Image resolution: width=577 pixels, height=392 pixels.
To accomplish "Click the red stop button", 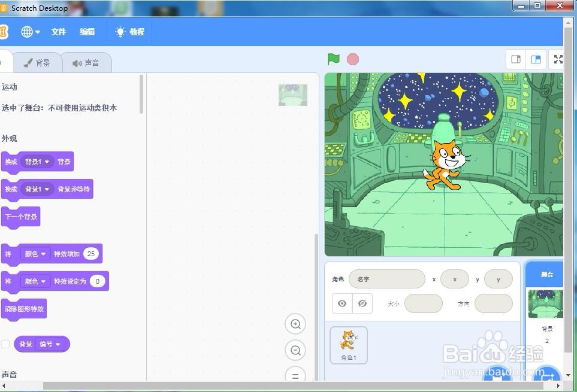I will [x=352, y=59].
